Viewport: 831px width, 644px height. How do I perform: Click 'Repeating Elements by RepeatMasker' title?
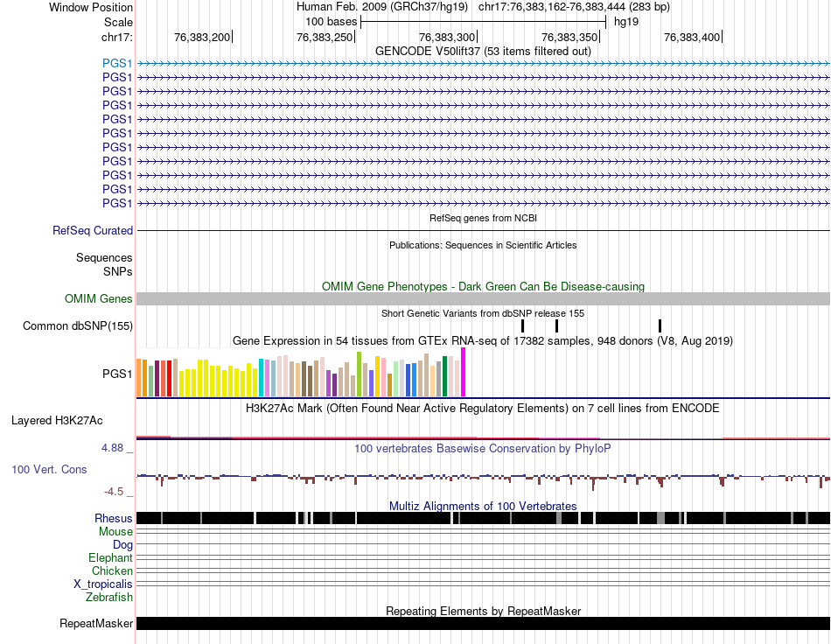pos(483,611)
